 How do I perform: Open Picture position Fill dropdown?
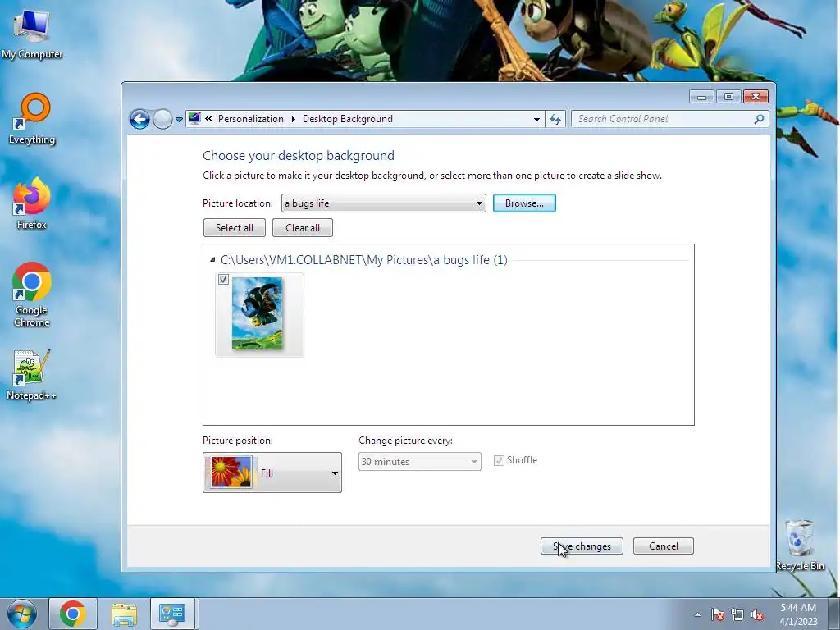pos(272,472)
